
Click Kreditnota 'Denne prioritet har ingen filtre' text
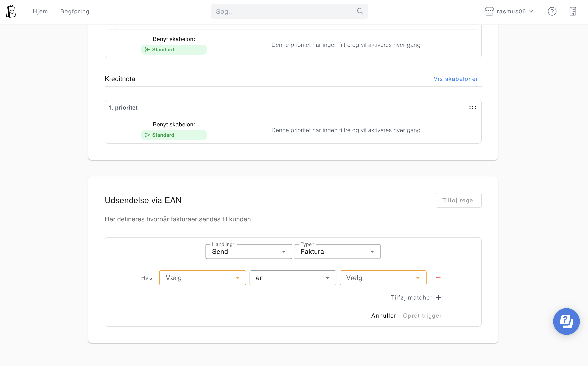pos(346,130)
